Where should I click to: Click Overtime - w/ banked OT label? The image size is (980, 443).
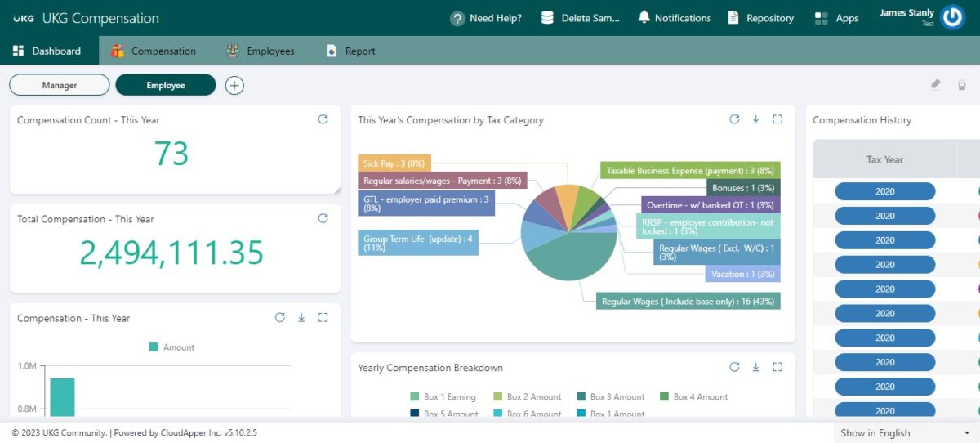[x=710, y=205]
